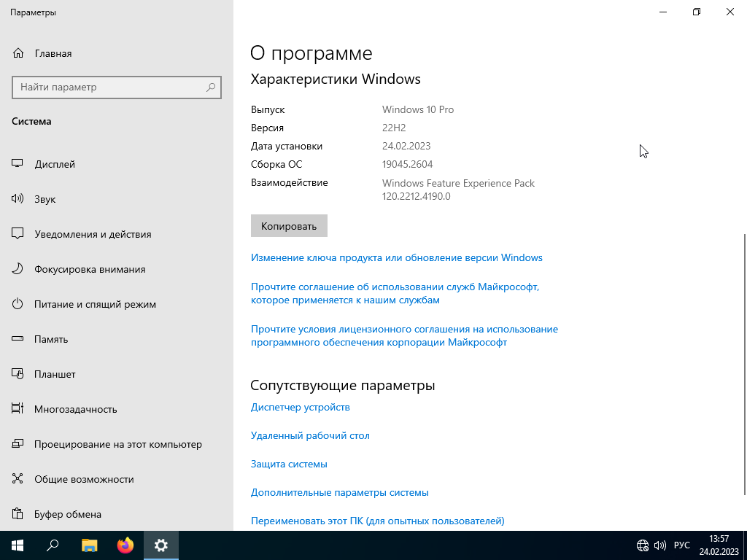
Task: Click the Projecting to this PC icon
Action: pos(18,444)
